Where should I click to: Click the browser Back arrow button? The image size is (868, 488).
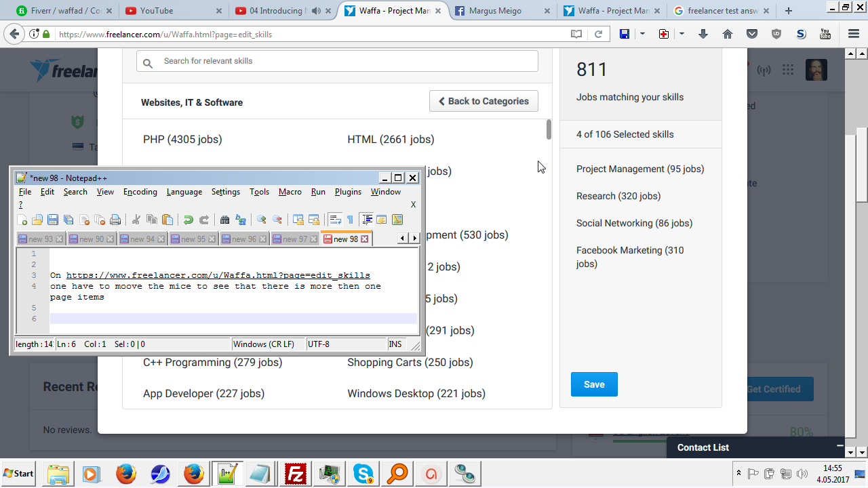pyautogui.click(x=14, y=34)
